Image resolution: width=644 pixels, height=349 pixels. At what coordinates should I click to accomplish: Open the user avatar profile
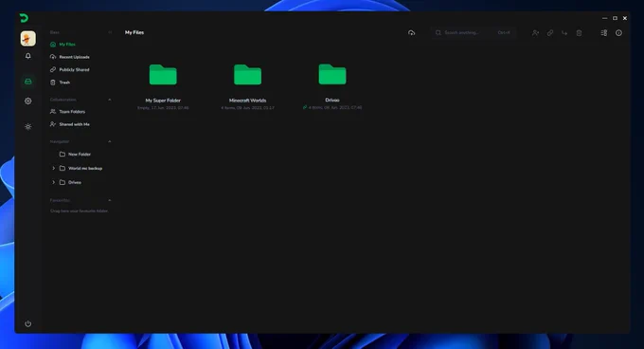pos(27,39)
